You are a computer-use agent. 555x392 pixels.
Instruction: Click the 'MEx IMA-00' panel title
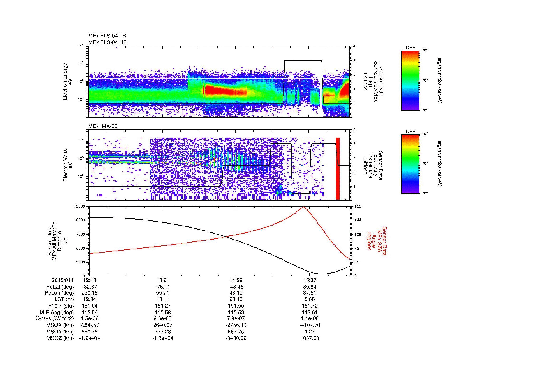click(103, 126)
